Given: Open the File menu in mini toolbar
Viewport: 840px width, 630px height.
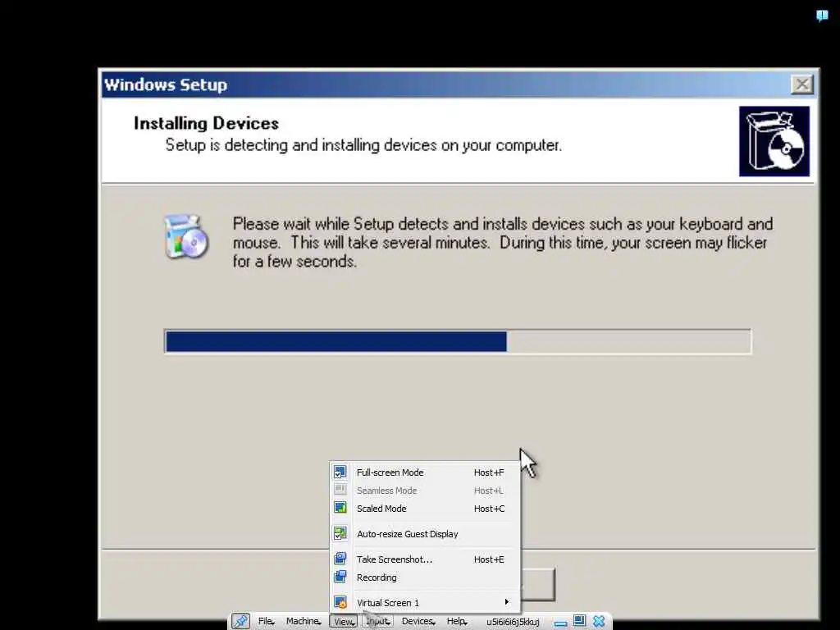Looking at the screenshot, I should pyautogui.click(x=266, y=621).
